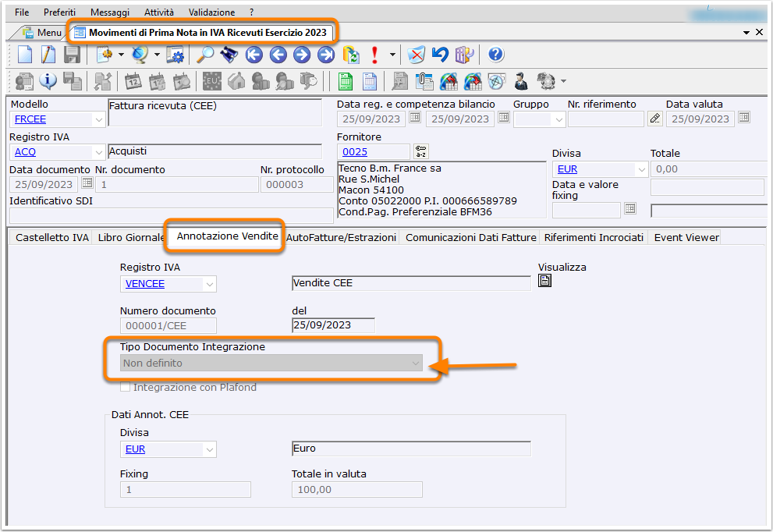Click the database refresh icon
The image size is (773, 532).
351,55
